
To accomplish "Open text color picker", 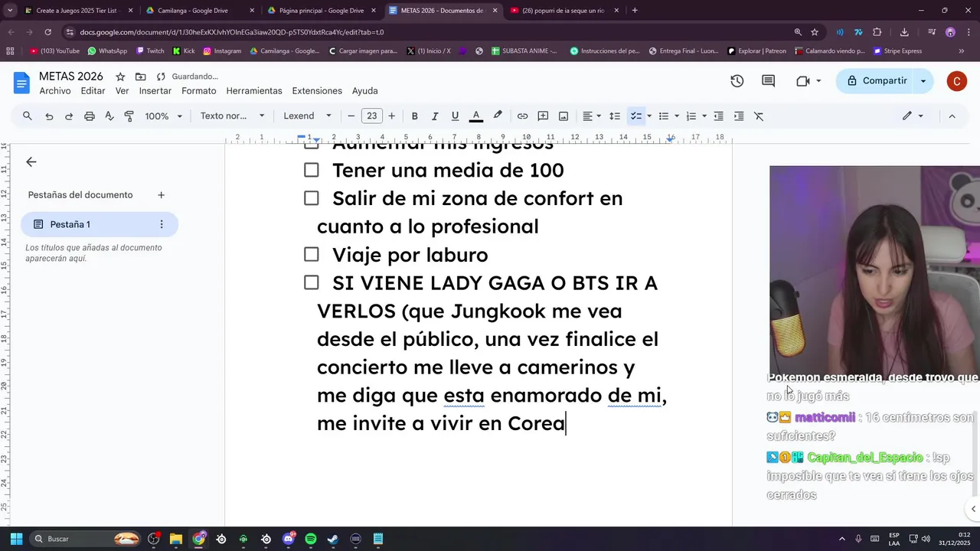I will click(x=475, y=116).
